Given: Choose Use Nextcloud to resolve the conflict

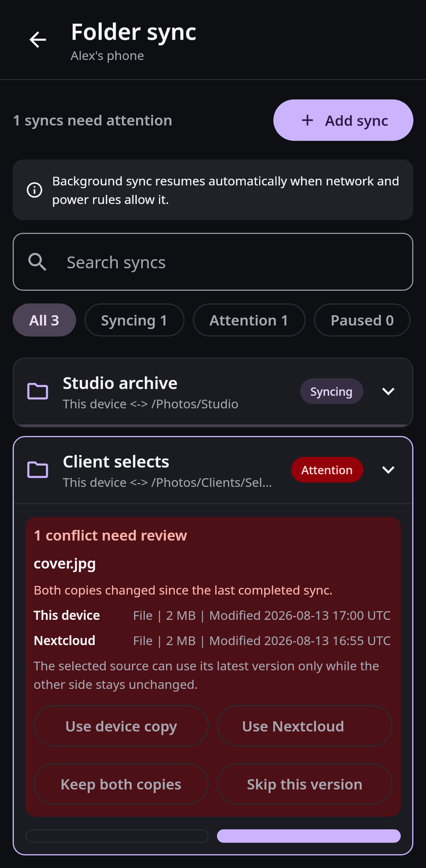Looking at the screenshot, I should pyautogui.click(x=305, y=726).
